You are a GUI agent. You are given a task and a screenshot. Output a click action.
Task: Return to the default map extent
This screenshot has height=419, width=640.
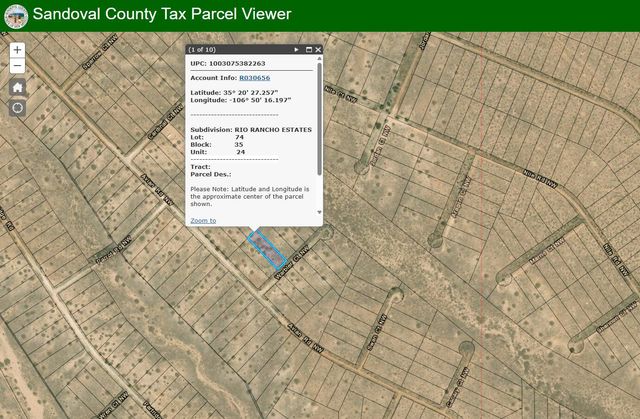[17, 87]
